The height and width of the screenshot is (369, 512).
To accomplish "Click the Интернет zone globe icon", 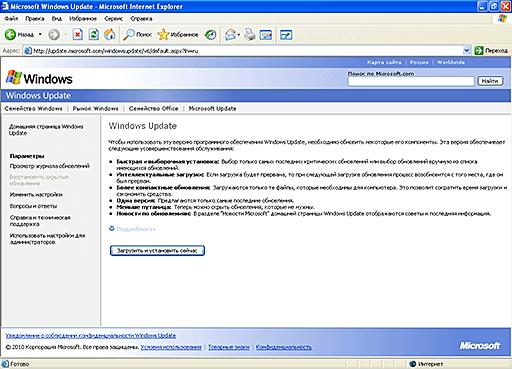I will coord(413,364).
